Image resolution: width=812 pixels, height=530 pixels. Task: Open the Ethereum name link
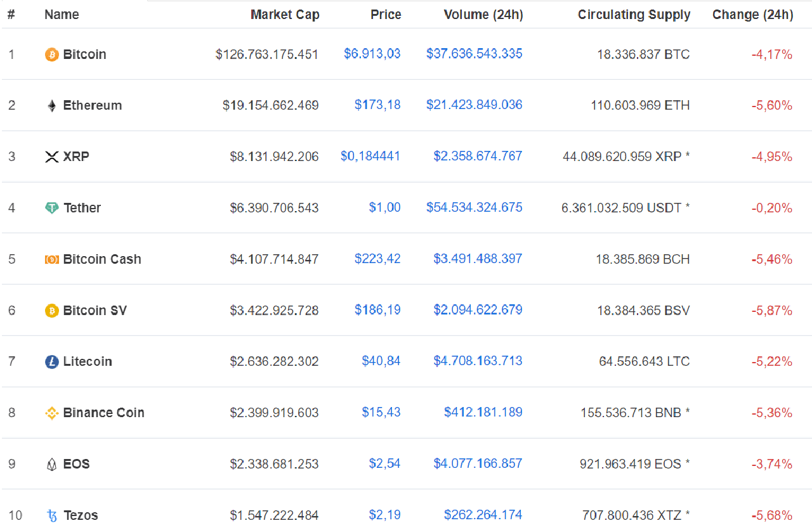coord(93,105)
